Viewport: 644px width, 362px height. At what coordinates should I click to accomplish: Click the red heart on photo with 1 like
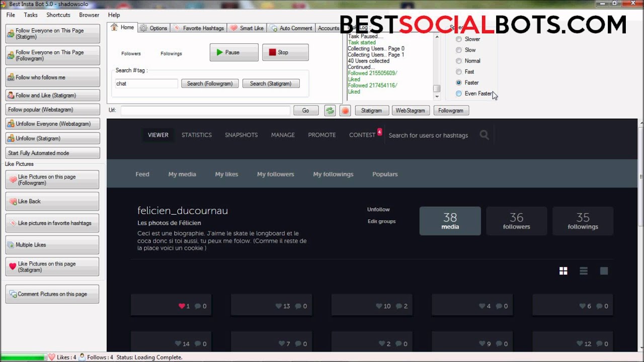pos(182,306)
